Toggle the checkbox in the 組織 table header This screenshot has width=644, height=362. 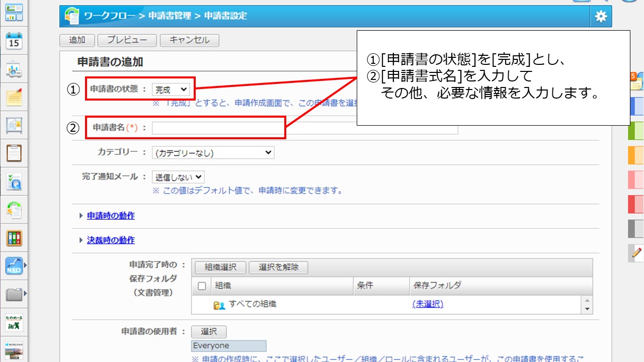click(202, 286)
